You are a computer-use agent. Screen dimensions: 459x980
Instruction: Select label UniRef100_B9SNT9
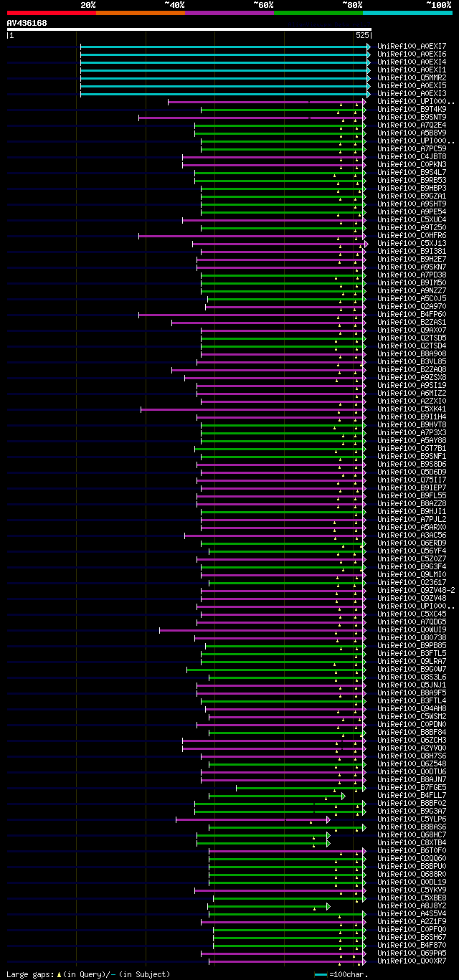(412, 117)
